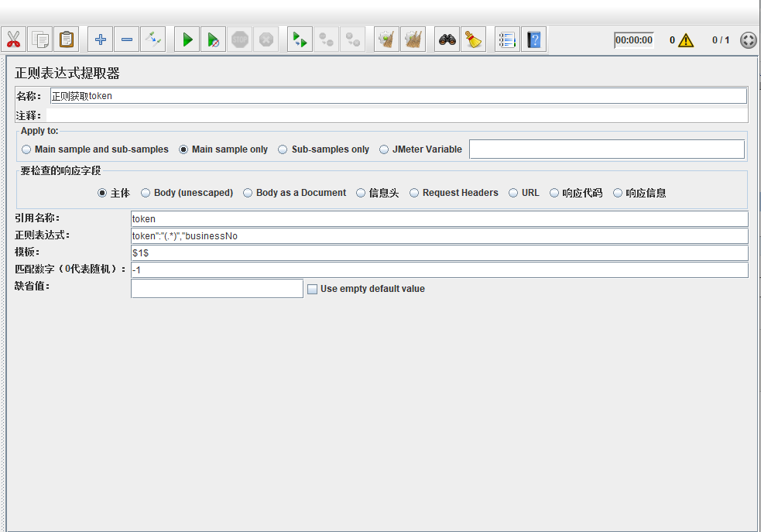This screenshot has width=761, height=532.
Task: Select the Sub-samples only radio button
Action: [x=283, y=149]
